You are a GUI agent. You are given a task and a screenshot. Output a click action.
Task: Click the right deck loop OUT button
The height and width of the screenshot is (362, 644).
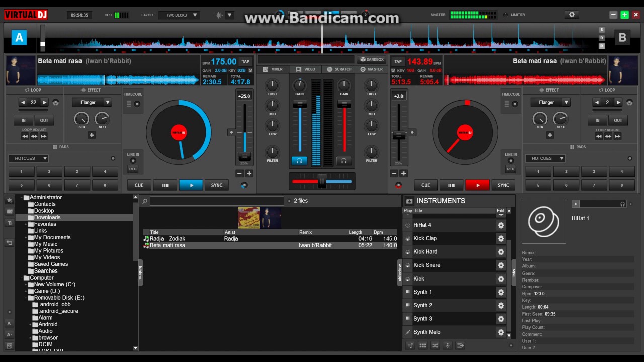click(x=618, y=120)
